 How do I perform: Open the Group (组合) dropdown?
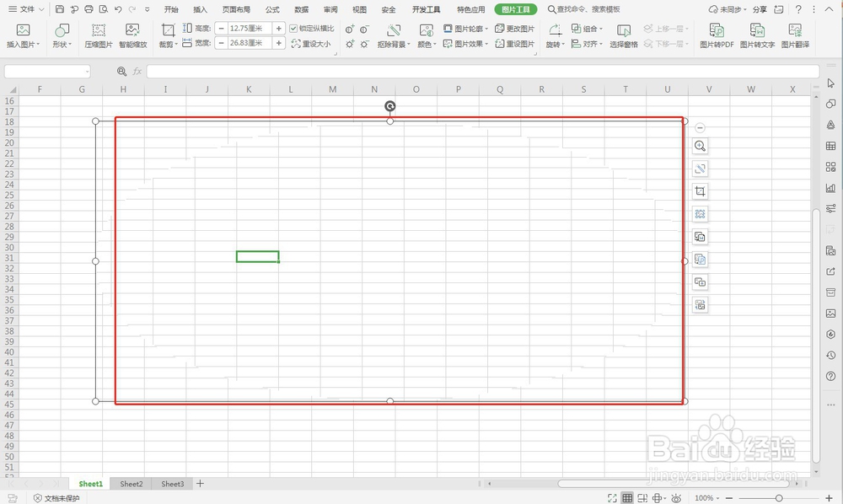coord(587,29)
